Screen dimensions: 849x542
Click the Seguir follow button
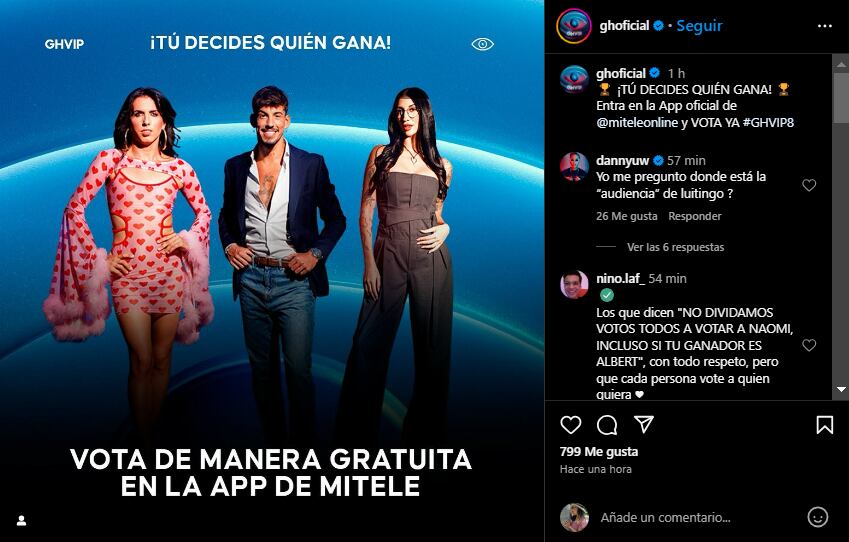(x=699, y=25)
